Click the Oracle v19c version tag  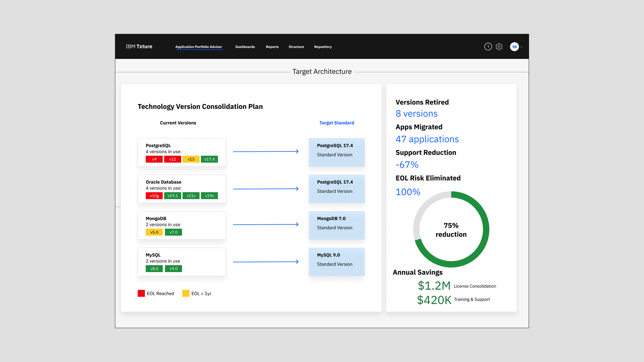click(x=209, y=196)
